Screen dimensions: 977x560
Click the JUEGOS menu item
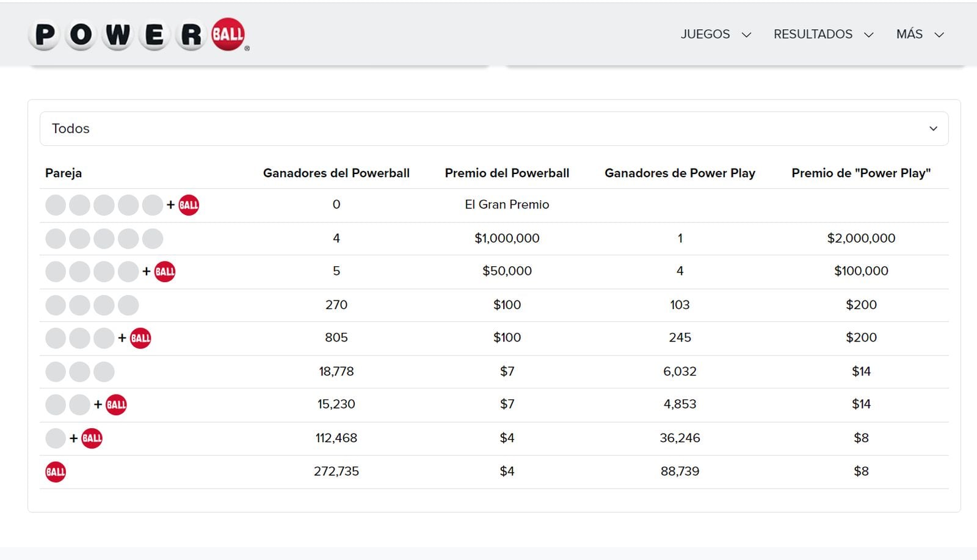pyautogui.click(x=705, y=35)
